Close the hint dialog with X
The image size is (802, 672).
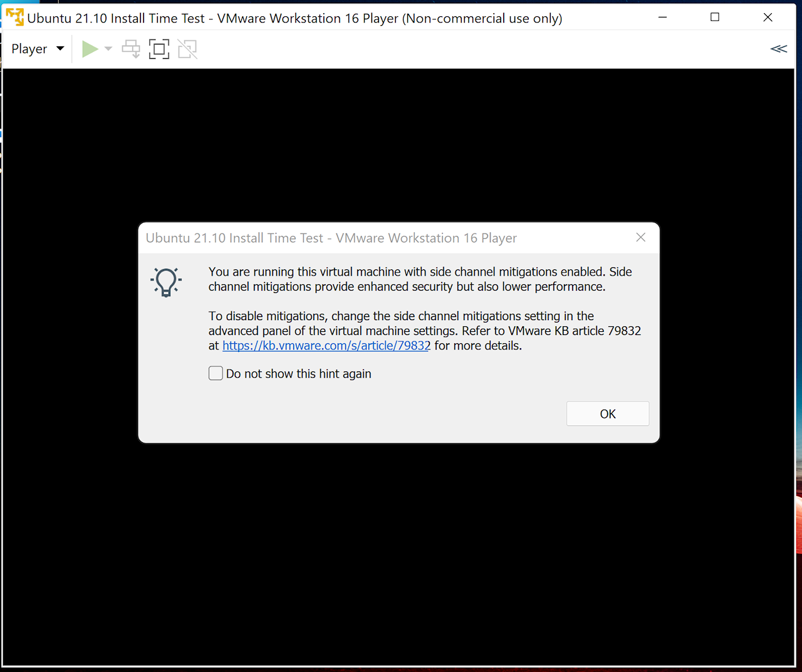point(640,237)
